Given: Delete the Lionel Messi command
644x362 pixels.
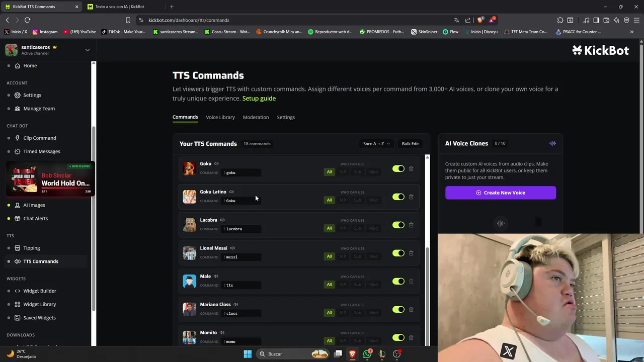Looking at the screenshot, I should (411, 253).
